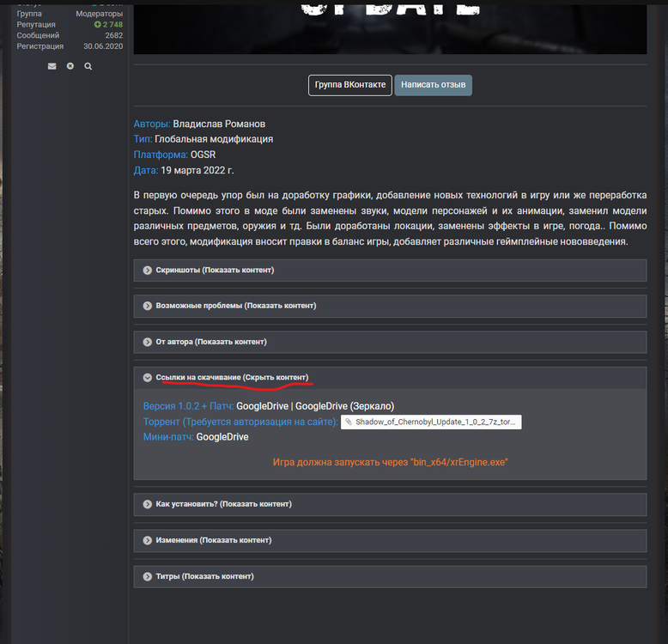Click arrow icon beside Титры spoiler
The height and width of the screenshot is (644, 668).
coord(148,576)
